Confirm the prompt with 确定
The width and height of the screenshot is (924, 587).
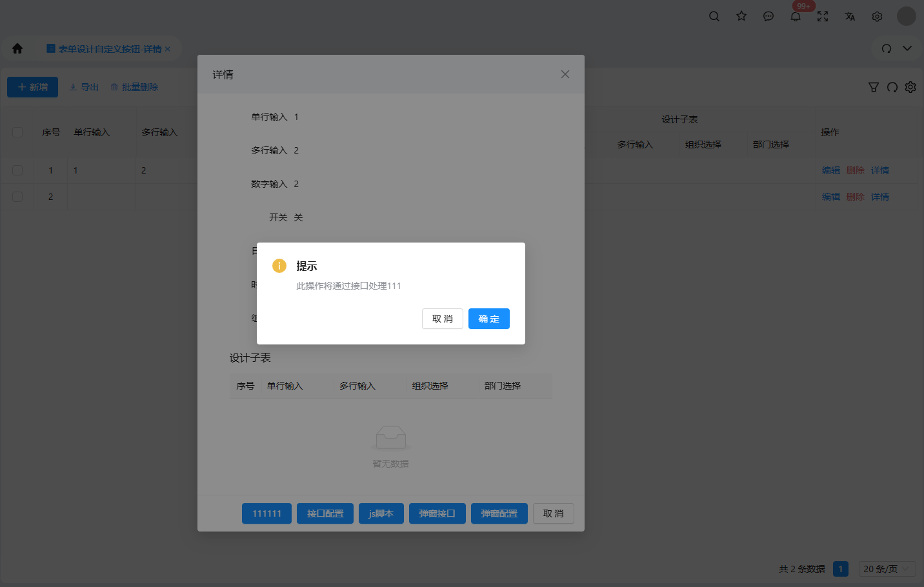coord(489,319)
